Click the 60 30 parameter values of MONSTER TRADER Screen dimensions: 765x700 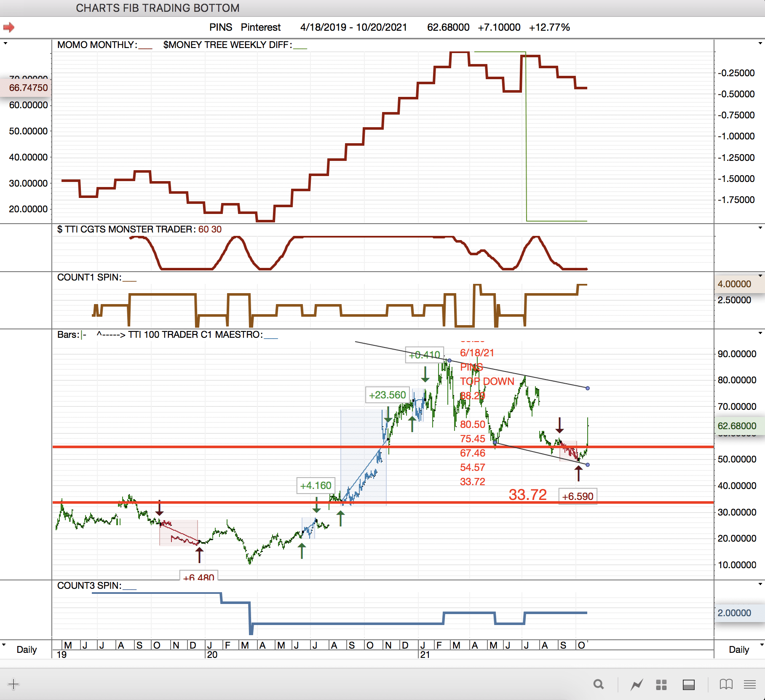click(x=210, y=229)
